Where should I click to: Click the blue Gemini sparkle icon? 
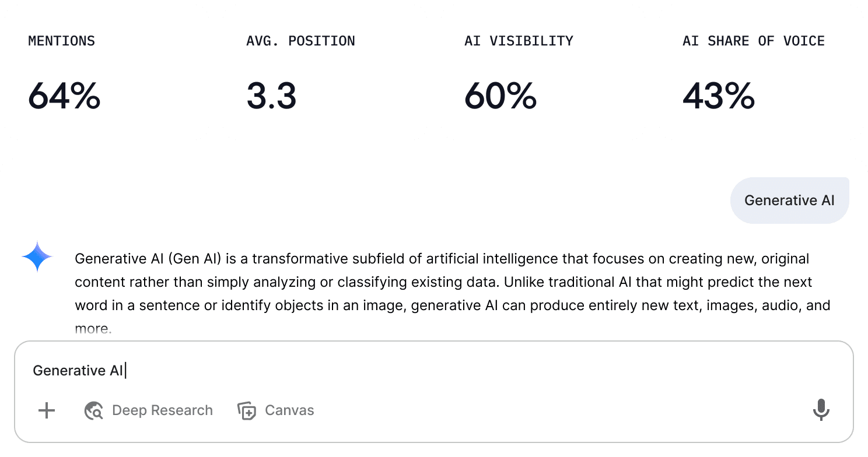(37, 257)
